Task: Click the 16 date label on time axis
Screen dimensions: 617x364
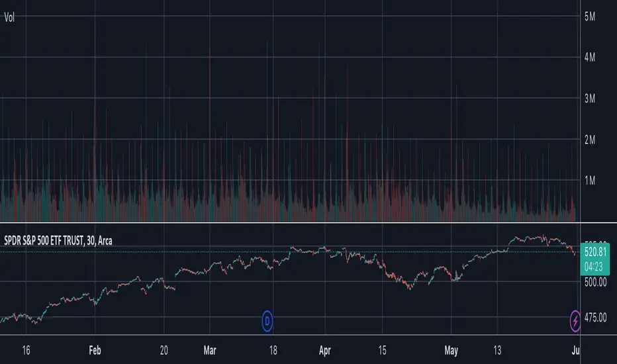Action: click(26, 350)
